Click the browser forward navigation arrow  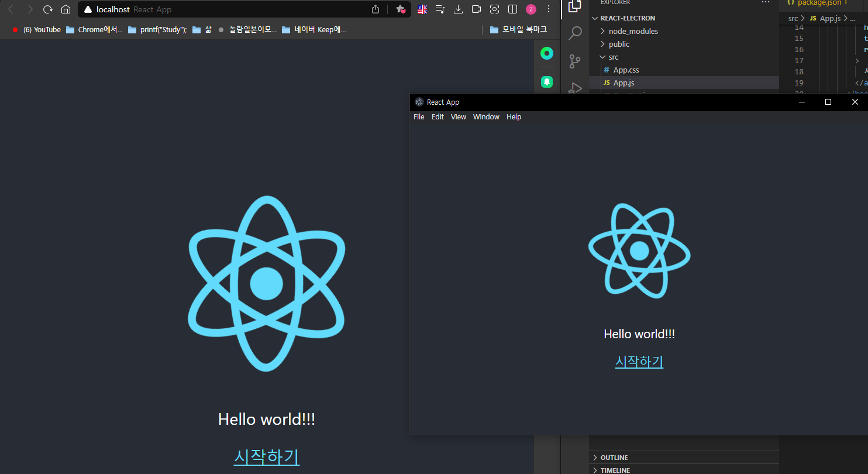coord(30,9)
